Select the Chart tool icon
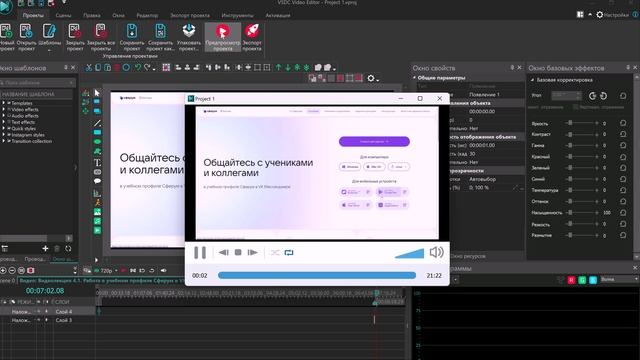640x360 pixels. 97,193
